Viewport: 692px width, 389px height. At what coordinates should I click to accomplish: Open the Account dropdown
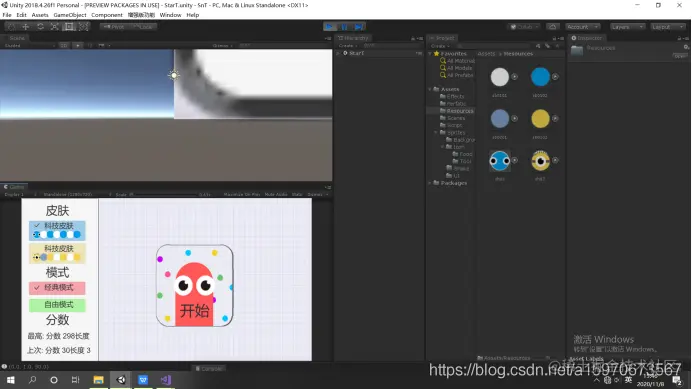(583, 27)
